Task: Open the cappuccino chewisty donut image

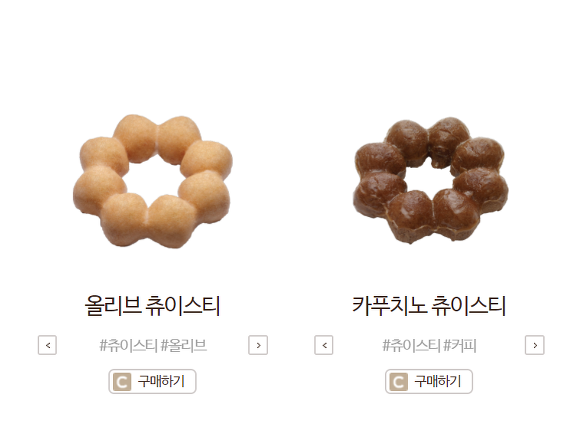Action: (431, 181)
